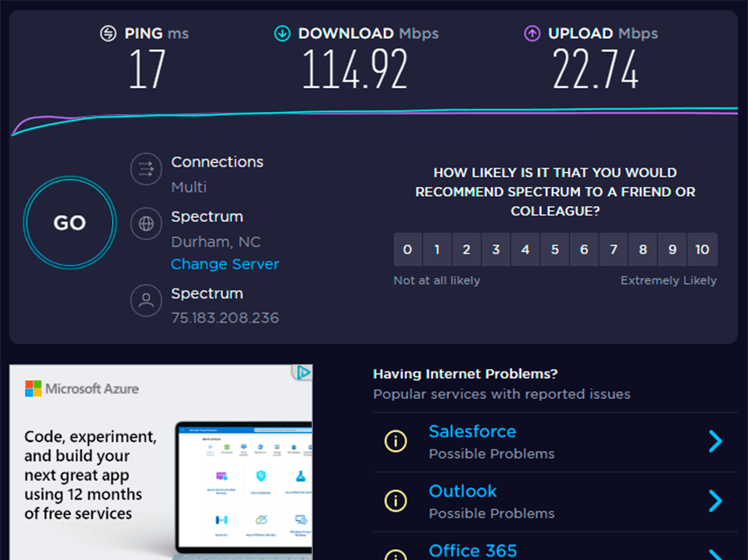Click the upload arrow icon
This screenshot has height=560, width=748.
coord(533,33)
